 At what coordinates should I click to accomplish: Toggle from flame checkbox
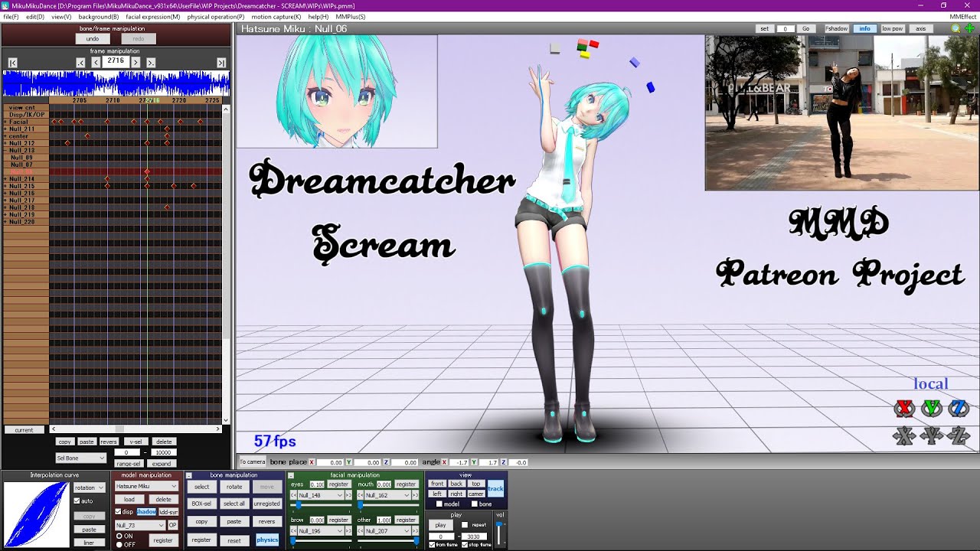[433, 544]
